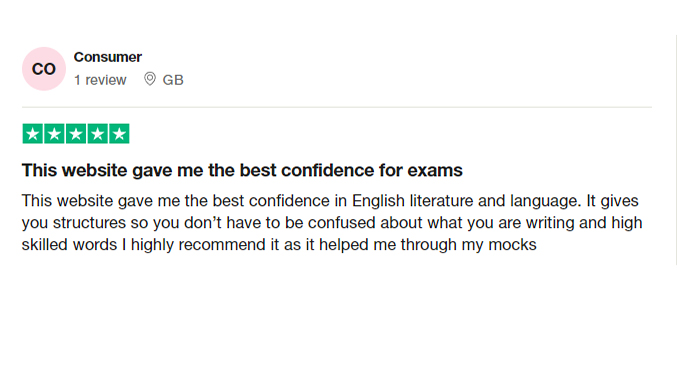The height and width of the screenshot is (366, 677).
Task: Click the pink CO avatar circle
Action: [44, 69]
